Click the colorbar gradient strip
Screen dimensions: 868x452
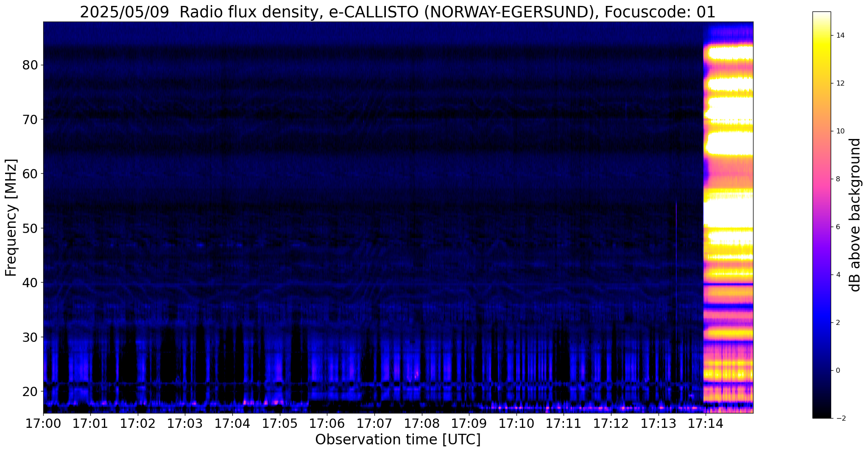point(821,215)
